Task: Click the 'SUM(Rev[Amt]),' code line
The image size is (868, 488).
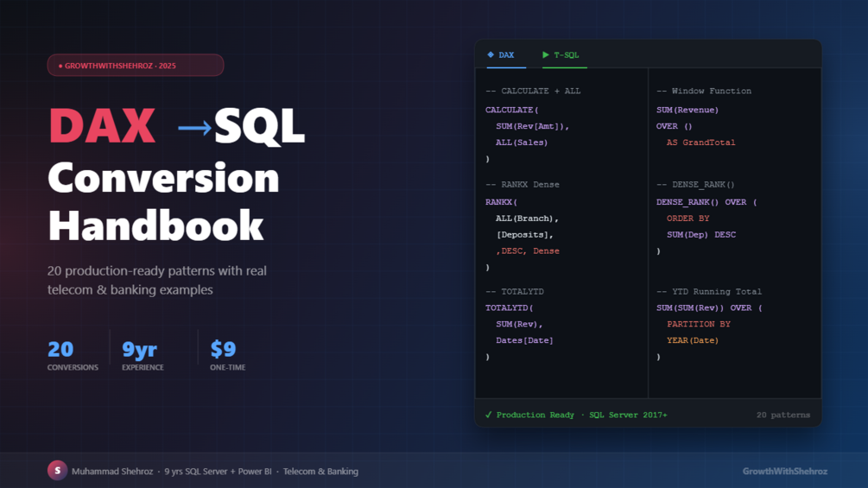Action: pos(533,126)
